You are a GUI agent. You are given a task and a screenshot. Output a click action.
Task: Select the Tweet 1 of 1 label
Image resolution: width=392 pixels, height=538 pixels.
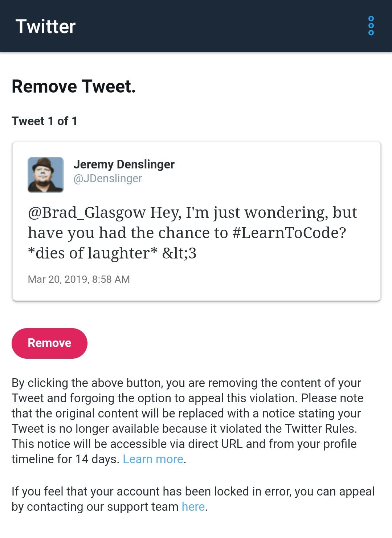coord(44,121)
